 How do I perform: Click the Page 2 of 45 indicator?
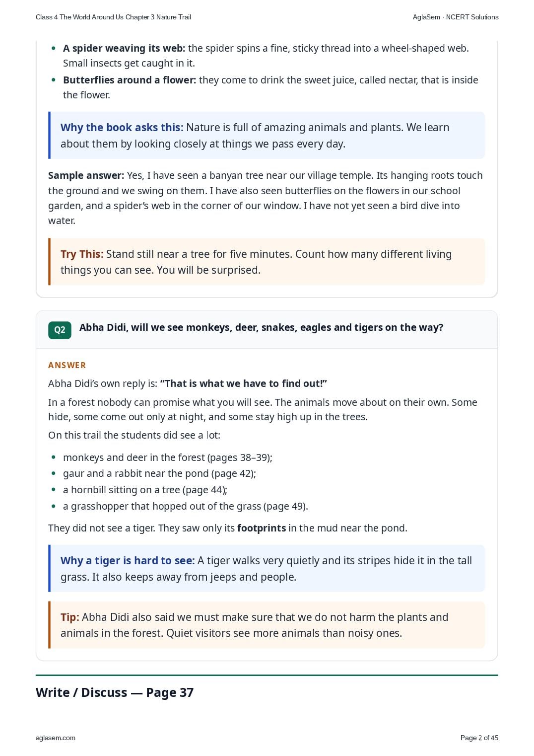(x=479, y=738)
